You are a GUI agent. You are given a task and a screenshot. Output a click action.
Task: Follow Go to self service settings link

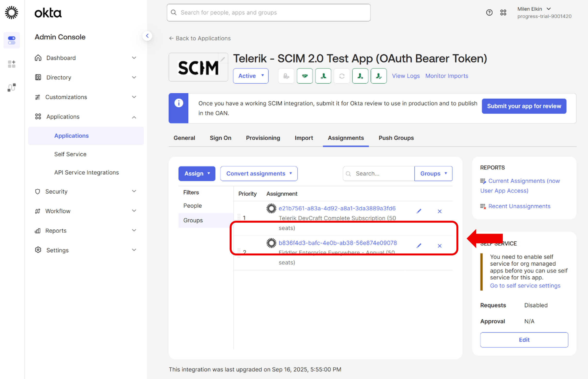coord(525,286)
